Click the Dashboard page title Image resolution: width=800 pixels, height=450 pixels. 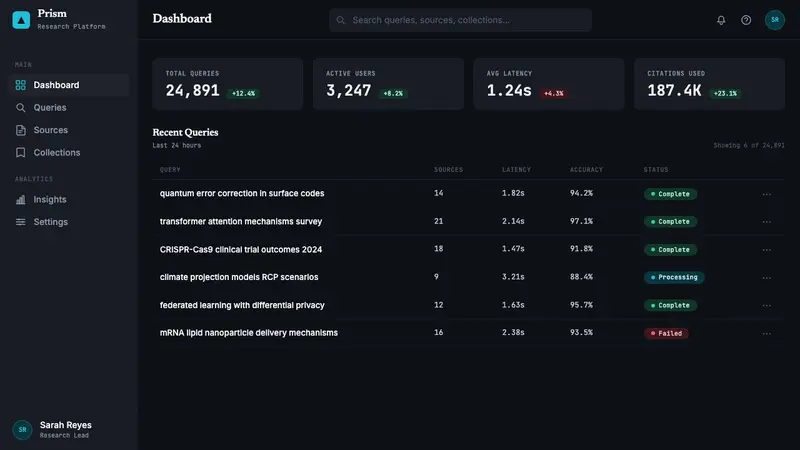tap(182, 19)
